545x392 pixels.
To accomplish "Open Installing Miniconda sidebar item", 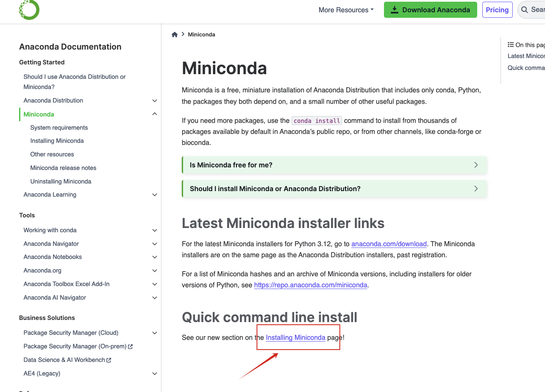I will click(x=57, y=141).
